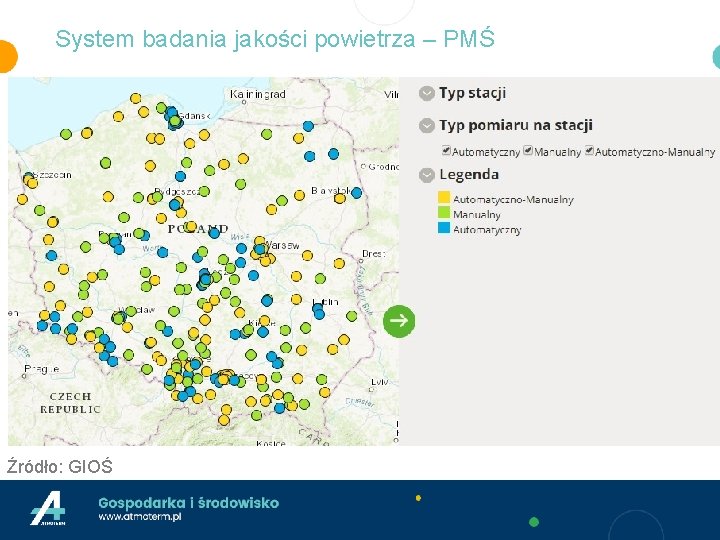The height and width of the screenshot is (540, 720).
Task: Click the Legenda heading text
Action: [469, 174]
